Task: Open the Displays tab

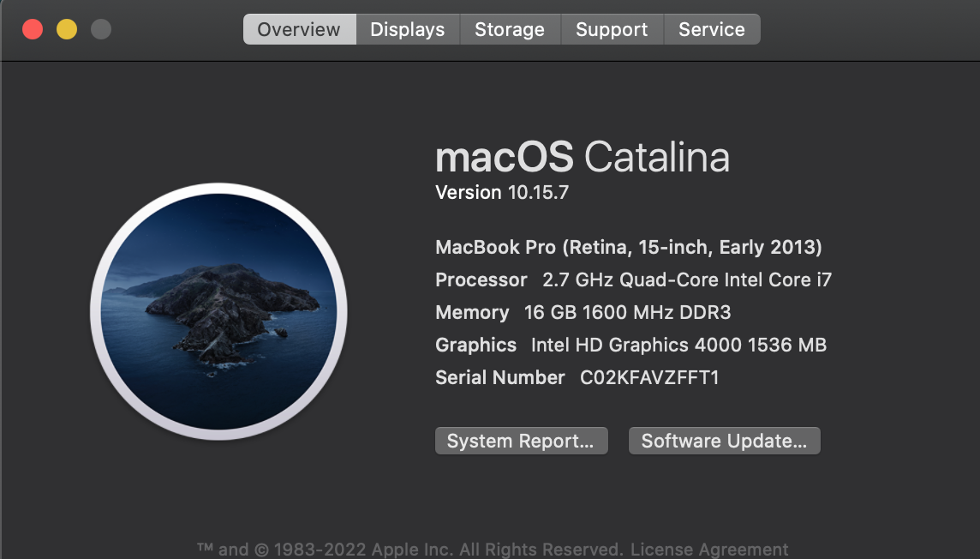Action: (x=408, y=29)
